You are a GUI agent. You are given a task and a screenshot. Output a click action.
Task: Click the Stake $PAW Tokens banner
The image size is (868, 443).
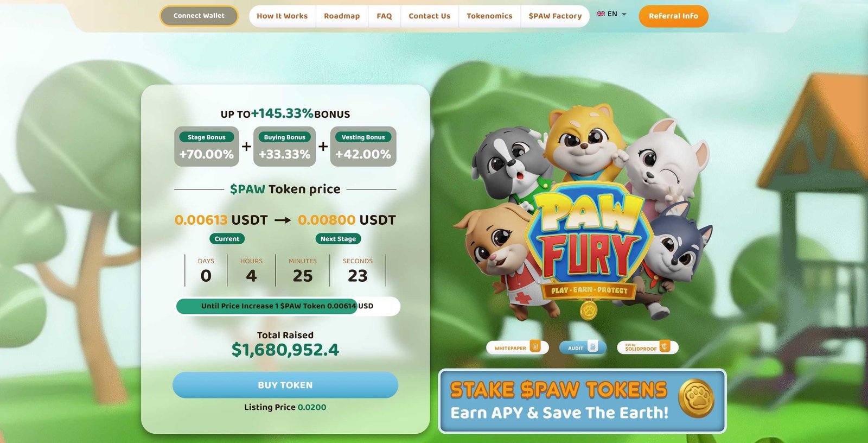coord(582,401)
